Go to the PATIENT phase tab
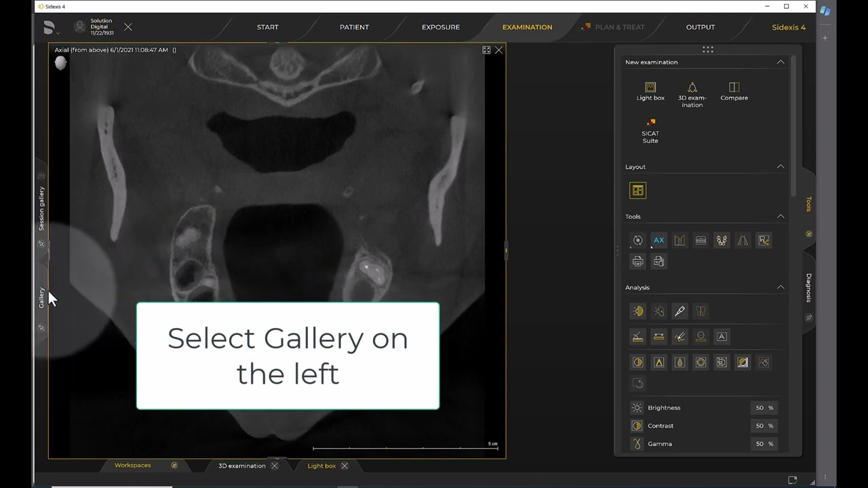 pos(354,27)
